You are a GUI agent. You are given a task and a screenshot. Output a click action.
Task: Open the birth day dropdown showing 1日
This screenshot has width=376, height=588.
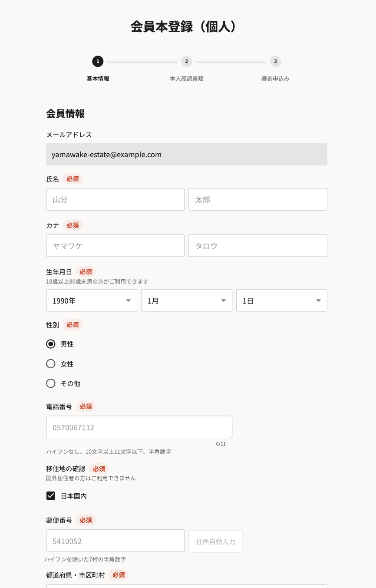tap(281, 300)
